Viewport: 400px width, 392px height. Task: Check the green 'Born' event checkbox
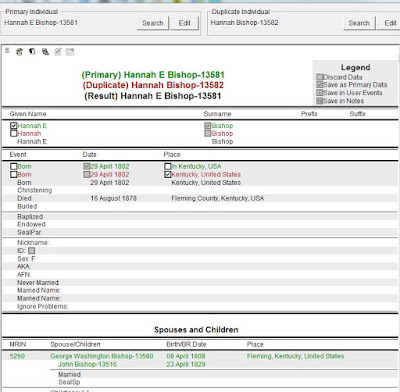[13, 166]
